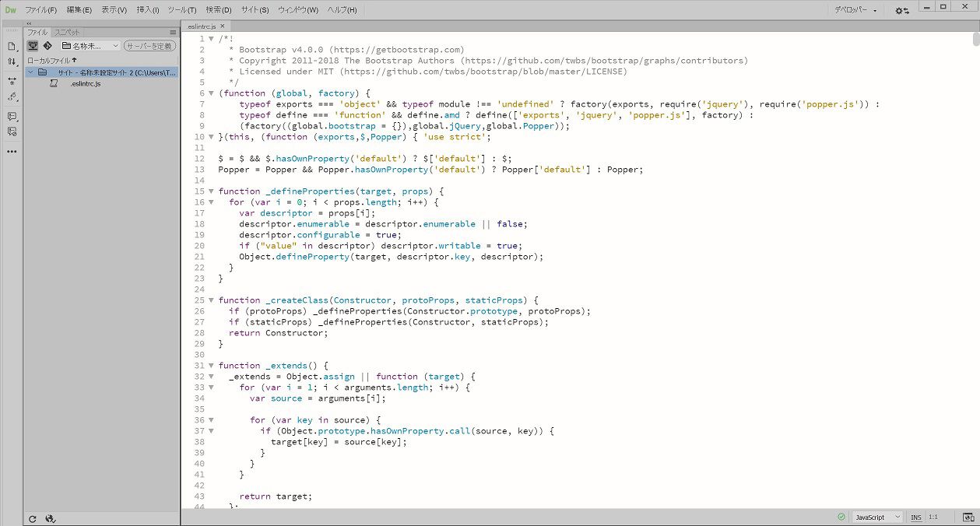Image resolution: width=980 pixels, height=526 pixels.
Task: Click the サーバーを定義 button
Action: click(x=150, y=46)
